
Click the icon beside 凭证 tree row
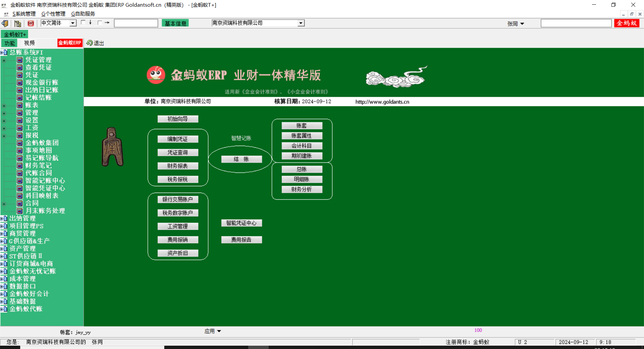point(20,75)
